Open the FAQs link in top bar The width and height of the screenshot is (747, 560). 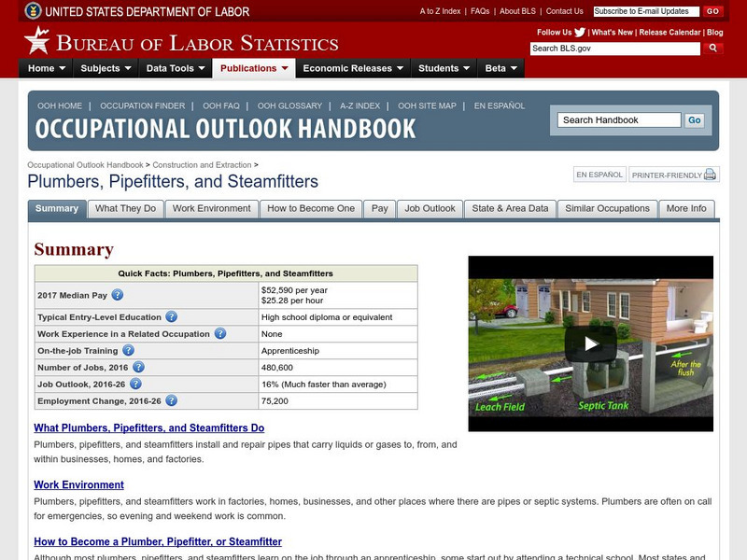[x=480, y=11]
